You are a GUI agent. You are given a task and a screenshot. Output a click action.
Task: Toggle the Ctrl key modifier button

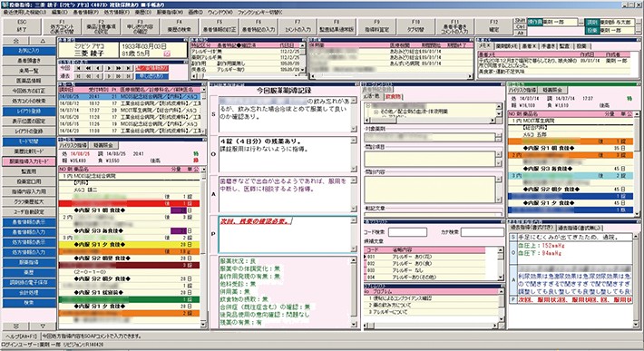pyautogui.click(x=521, y=26)
